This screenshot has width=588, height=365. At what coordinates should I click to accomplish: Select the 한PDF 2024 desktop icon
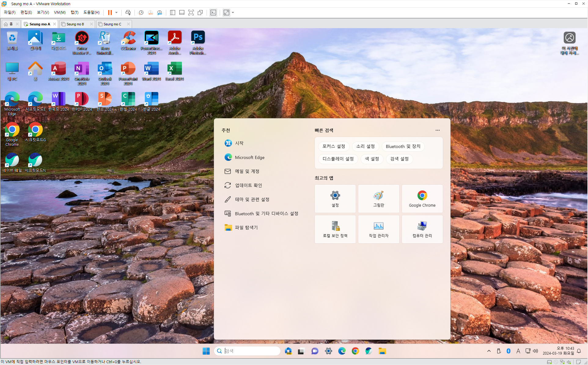click(x=82, y=102)
